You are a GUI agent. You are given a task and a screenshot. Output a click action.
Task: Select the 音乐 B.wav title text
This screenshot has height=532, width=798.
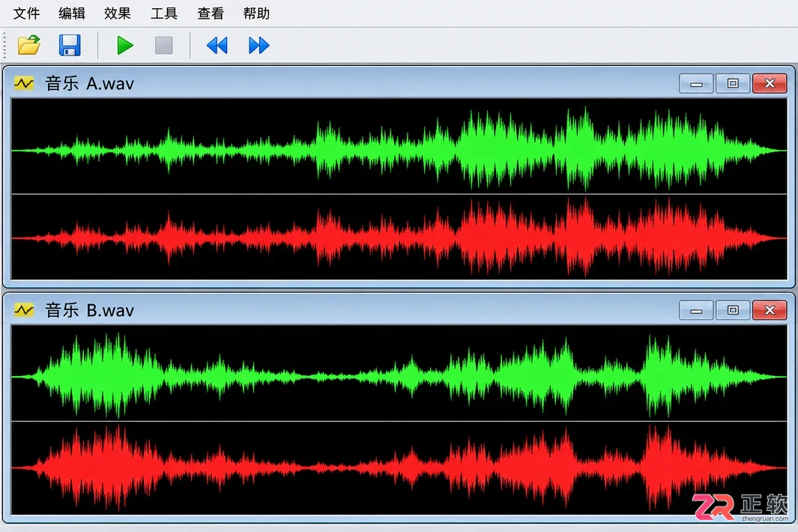(x=90, y=310)
